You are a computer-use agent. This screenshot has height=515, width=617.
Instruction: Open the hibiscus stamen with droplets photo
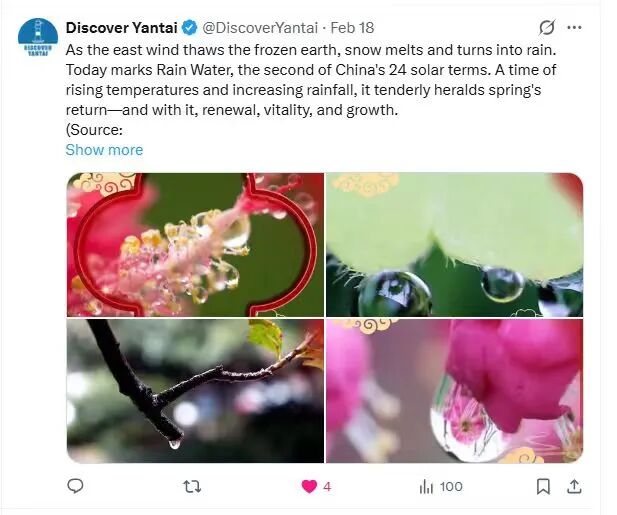click(195, 244)
